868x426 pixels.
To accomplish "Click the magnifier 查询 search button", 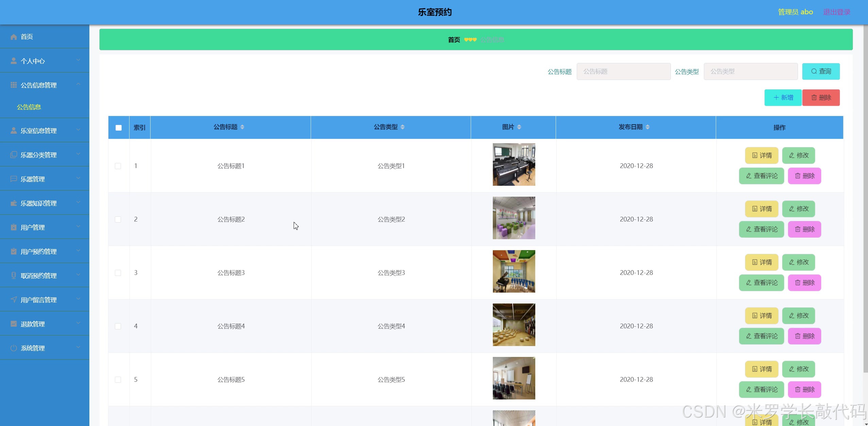I will (x=821, y=71).
